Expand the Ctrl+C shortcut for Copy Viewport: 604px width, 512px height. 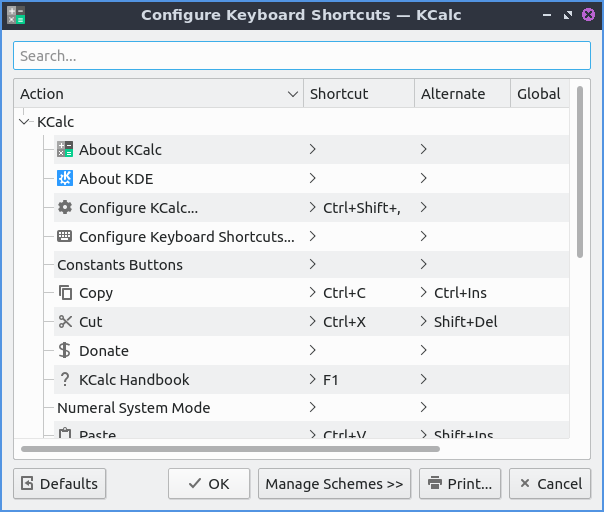[313, 293]
